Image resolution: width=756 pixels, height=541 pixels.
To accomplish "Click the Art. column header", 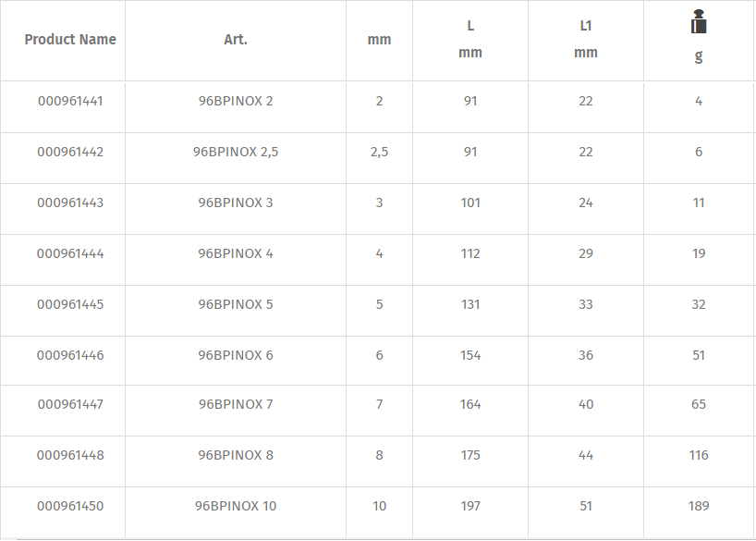I will tap(236, 40).
